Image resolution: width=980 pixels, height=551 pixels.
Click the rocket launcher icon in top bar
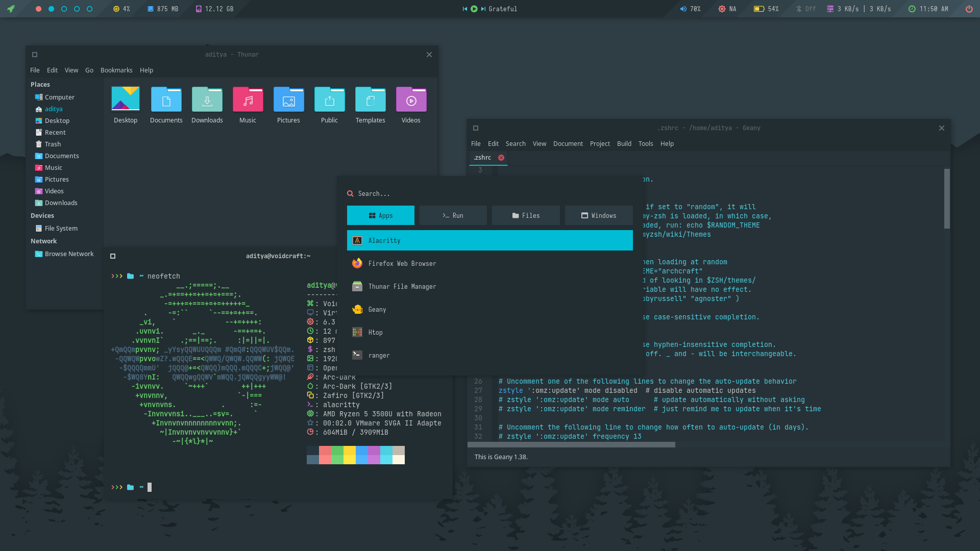tap(11, 9)
